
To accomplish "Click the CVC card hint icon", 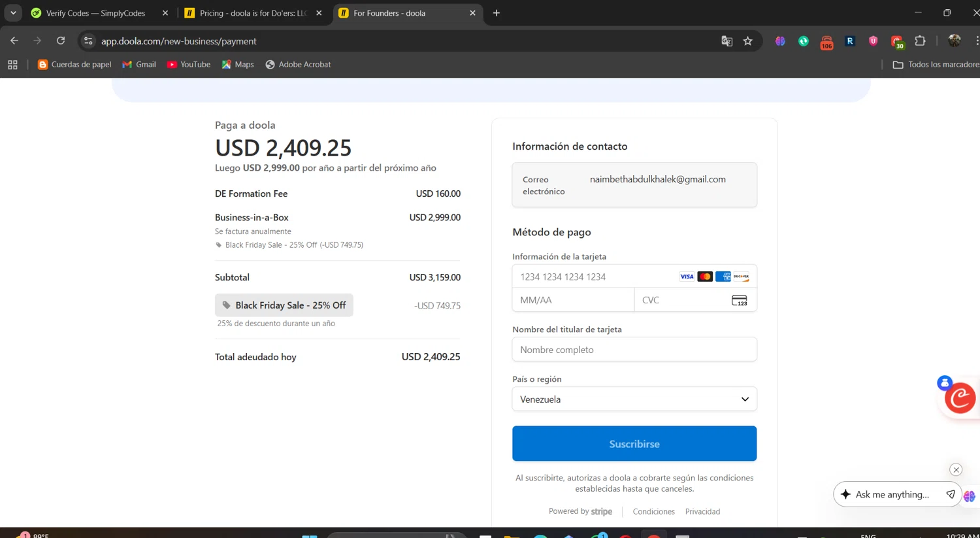I will [x=739, y=300].
